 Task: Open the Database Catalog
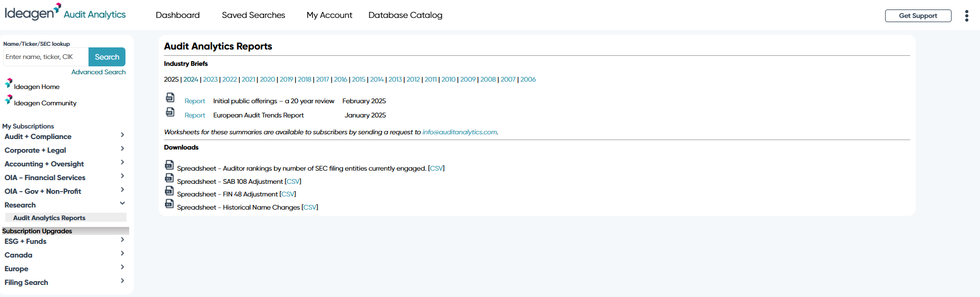click(x=405, y=15)
